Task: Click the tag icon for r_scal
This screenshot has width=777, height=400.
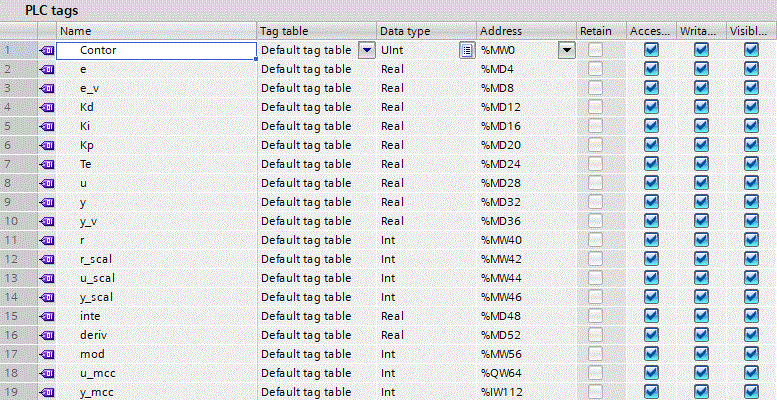Action: [47, 259]
